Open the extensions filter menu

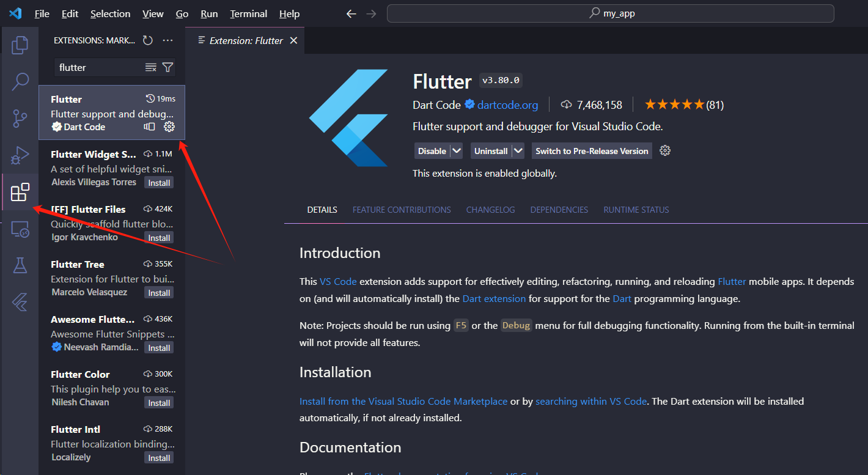(167, 67)
